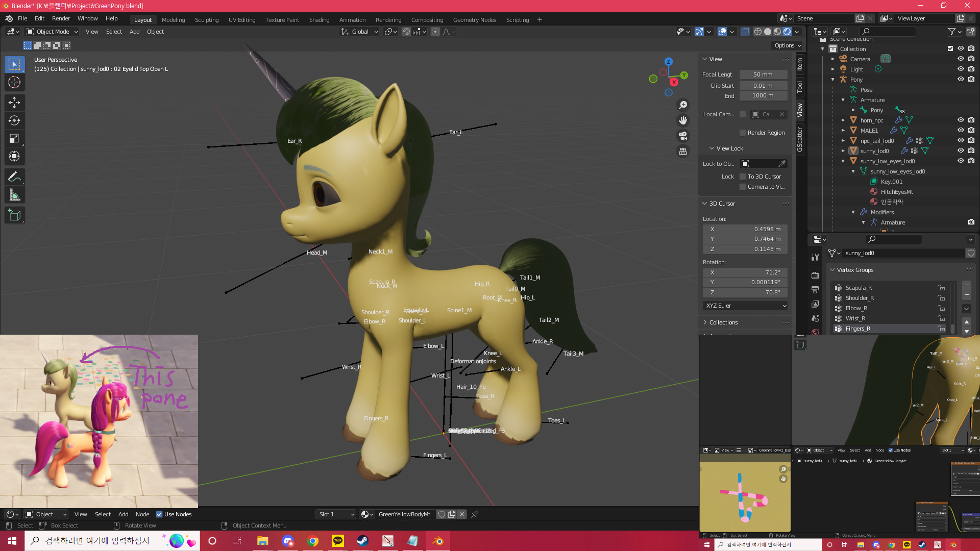980x551 pixels.
Task: Click the Add Cube tool
Action: coord(14,215)
